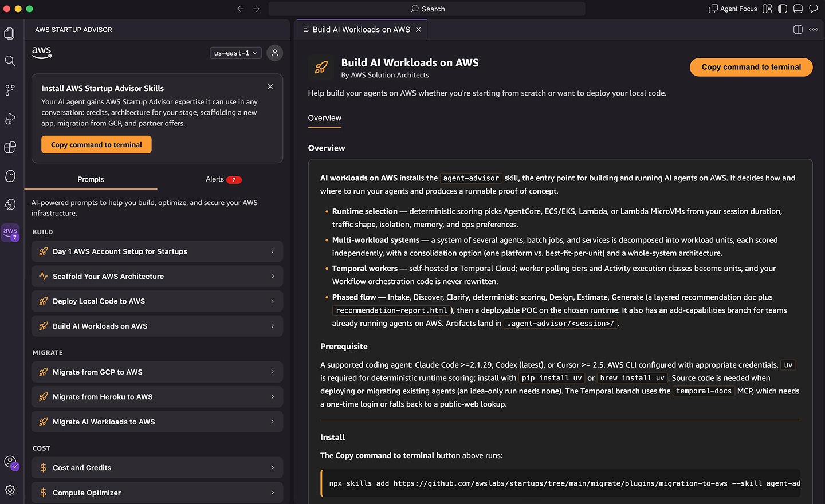
Task: Open Agent Focus mode
Action: [733, 9]
